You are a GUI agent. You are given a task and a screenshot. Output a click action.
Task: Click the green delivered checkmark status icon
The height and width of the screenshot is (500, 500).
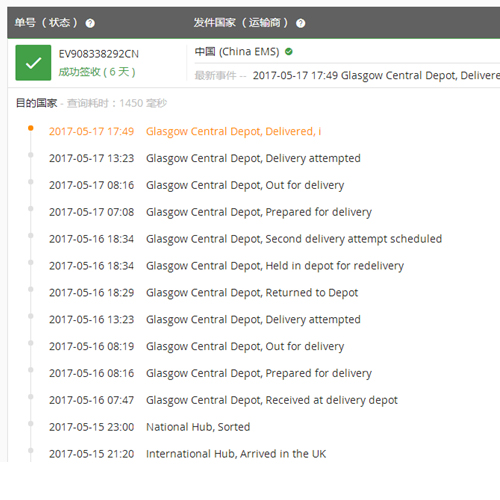point(33,63)
